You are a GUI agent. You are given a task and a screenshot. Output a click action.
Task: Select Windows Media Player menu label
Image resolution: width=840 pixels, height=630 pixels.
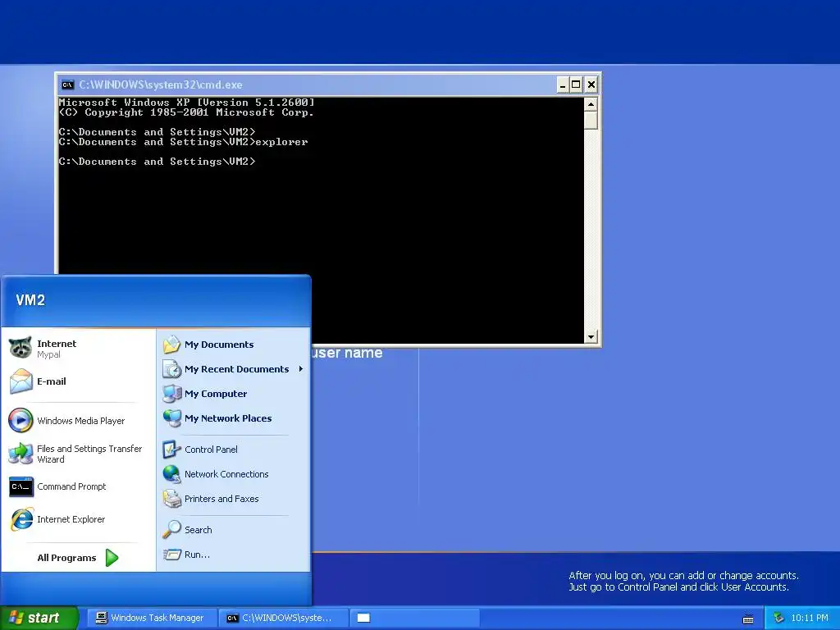pyautogui.click(x=81, y=421)
